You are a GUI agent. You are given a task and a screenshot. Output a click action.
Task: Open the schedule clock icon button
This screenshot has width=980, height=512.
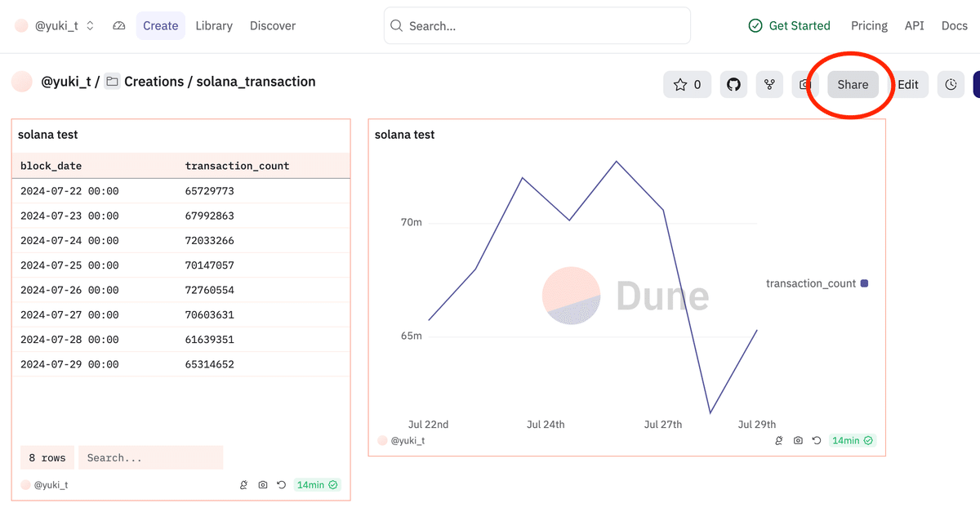(x=951, y=84)
